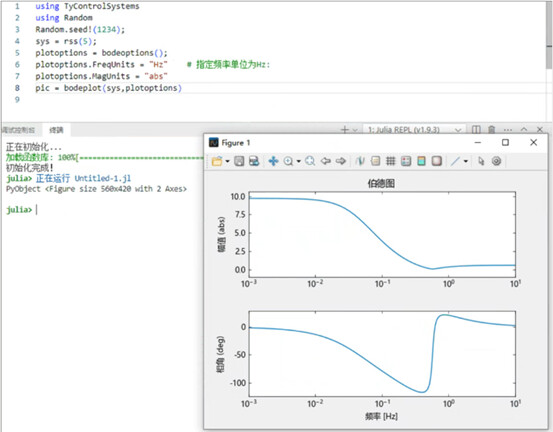This screenshot has width=553, height=432.
Task: Open terminal panel more actions menu
Action: pyautogui.click(x=508, y=130)
